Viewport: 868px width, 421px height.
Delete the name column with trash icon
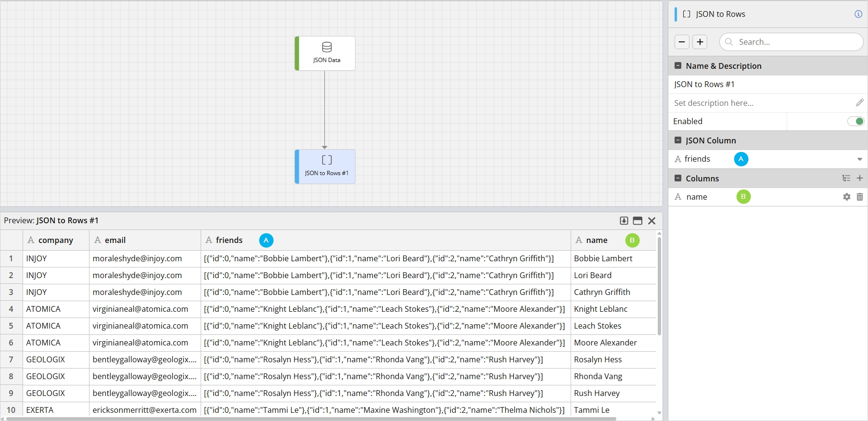point(860,197)
